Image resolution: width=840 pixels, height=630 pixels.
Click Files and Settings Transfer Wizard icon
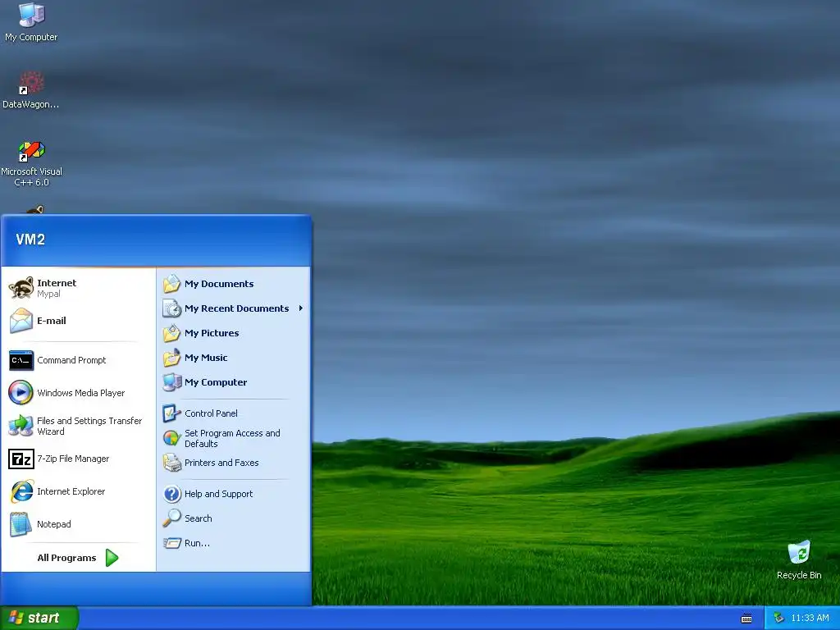pos(21,426)
